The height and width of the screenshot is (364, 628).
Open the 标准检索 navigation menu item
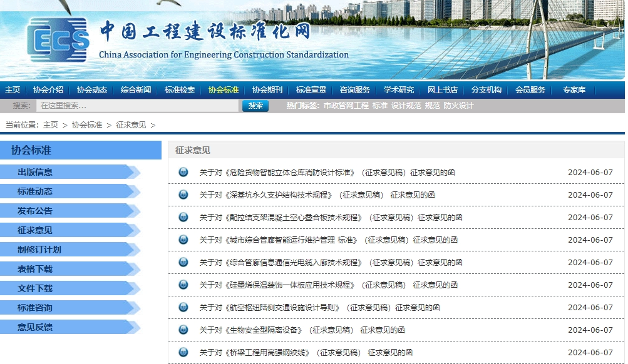point(180,90)
